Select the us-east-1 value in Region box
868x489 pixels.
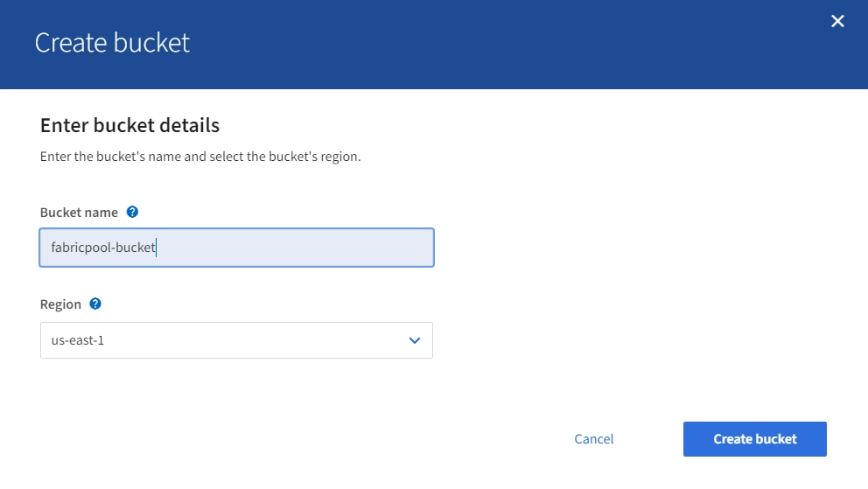78,340
